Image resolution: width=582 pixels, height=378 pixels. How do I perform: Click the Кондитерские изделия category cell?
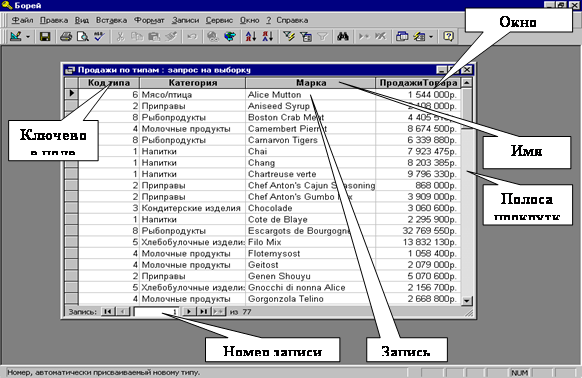(192, 208)
